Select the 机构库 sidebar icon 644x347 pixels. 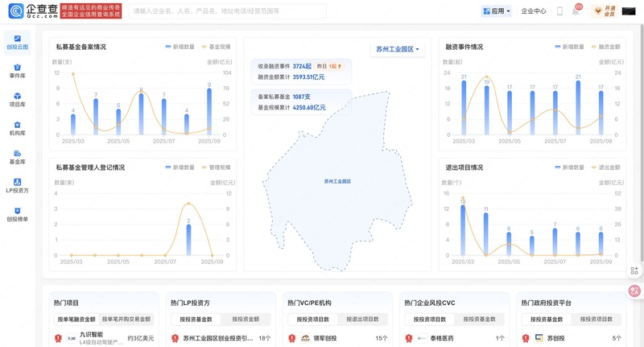point(17,128)
